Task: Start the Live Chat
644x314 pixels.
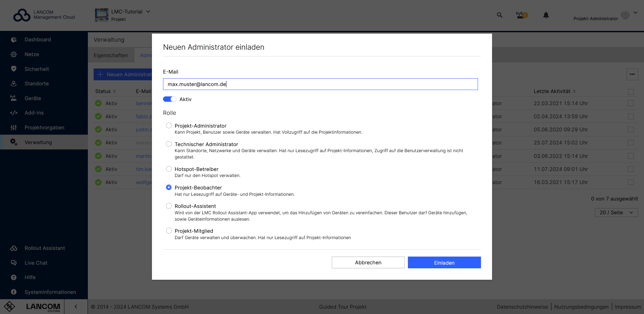Action: point(36,263)
